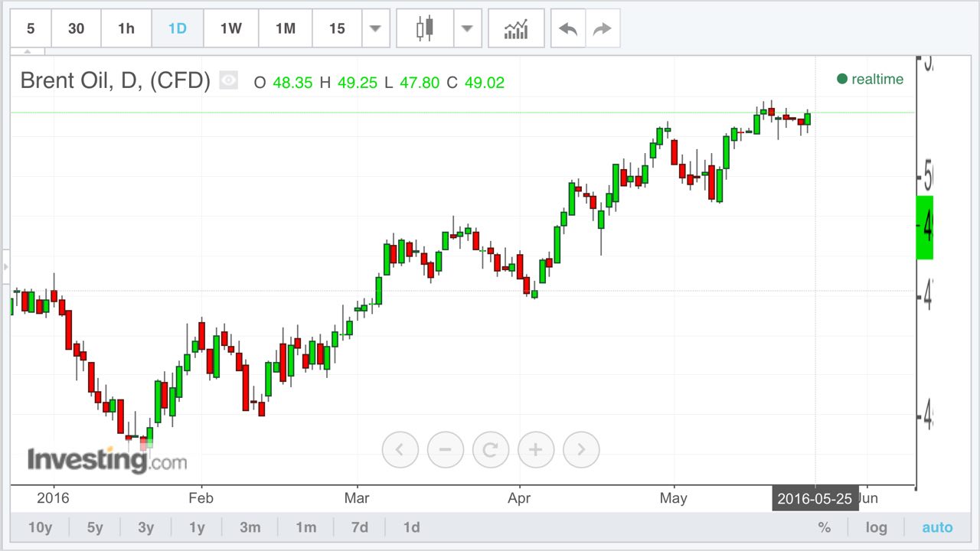Set the date range to 10y
The image size is (980, 551).
pos(40,527)
